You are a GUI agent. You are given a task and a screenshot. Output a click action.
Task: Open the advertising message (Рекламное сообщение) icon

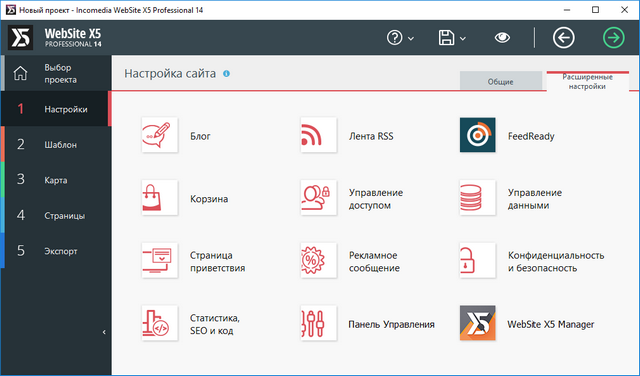point(318,260)
